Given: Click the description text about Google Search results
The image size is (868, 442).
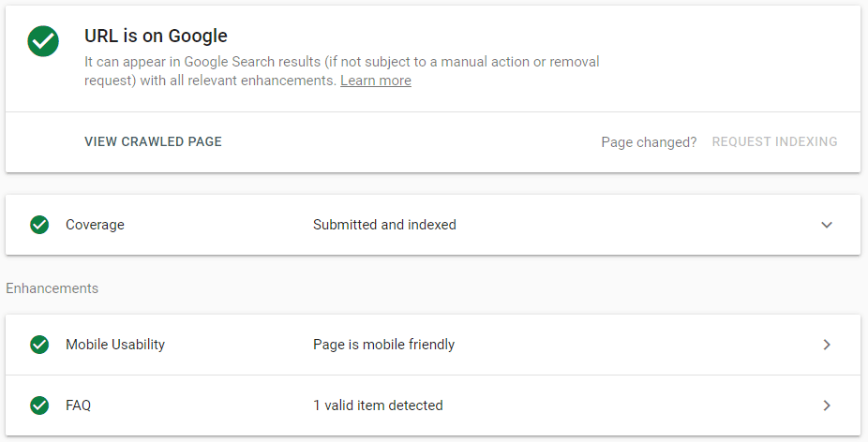Looking at the screenshot, I should pyautogui.click(x=341, y=62).
